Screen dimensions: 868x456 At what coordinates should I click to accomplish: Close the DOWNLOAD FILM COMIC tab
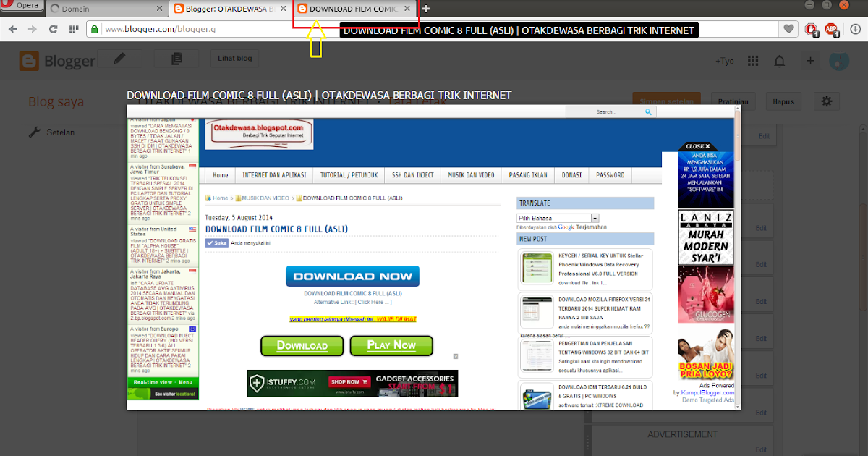(407, 9)
